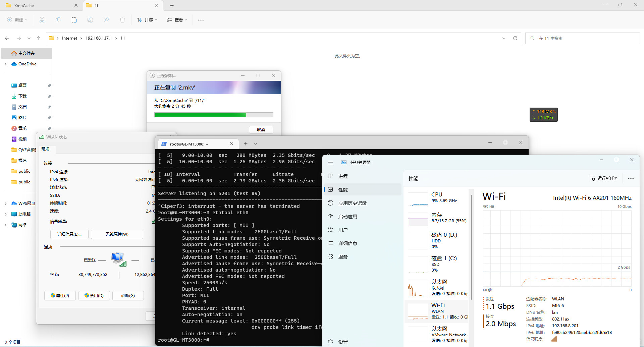This screenshot has height=347, width=644.
Task: Close the XmpCache Explorer tab
Action: 76,5
